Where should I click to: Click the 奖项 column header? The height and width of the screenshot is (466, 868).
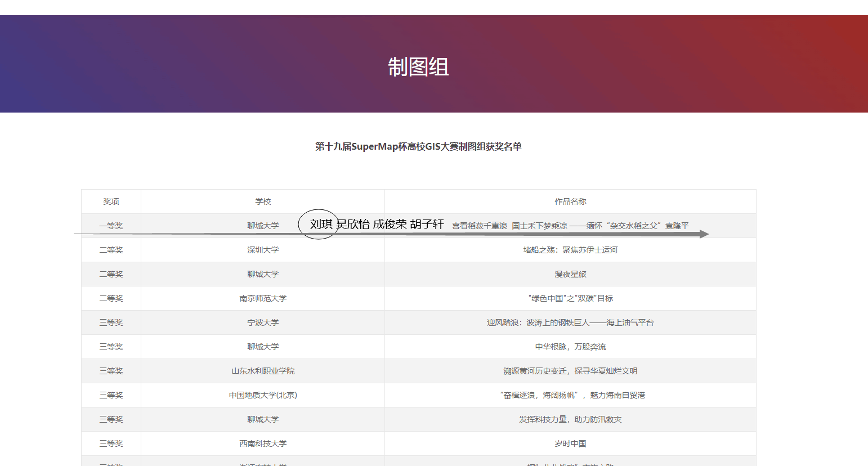(111, 201)
